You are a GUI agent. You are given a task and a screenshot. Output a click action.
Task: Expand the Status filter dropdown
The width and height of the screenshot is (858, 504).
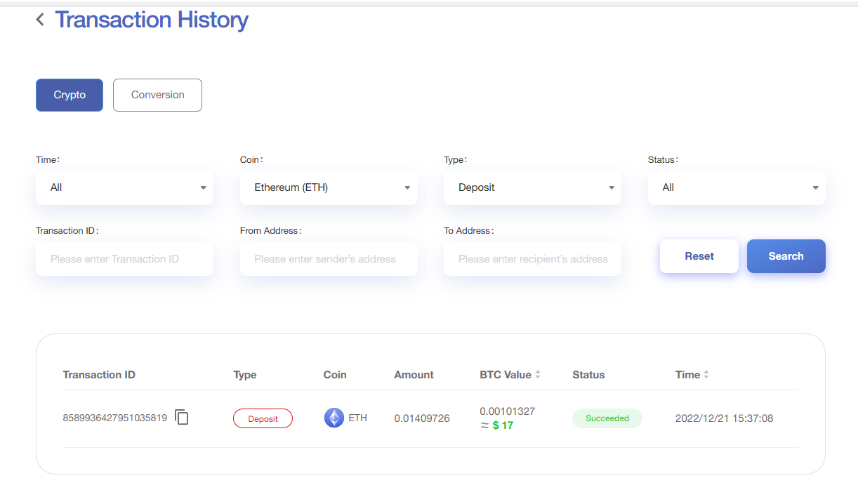click(737, 187)
